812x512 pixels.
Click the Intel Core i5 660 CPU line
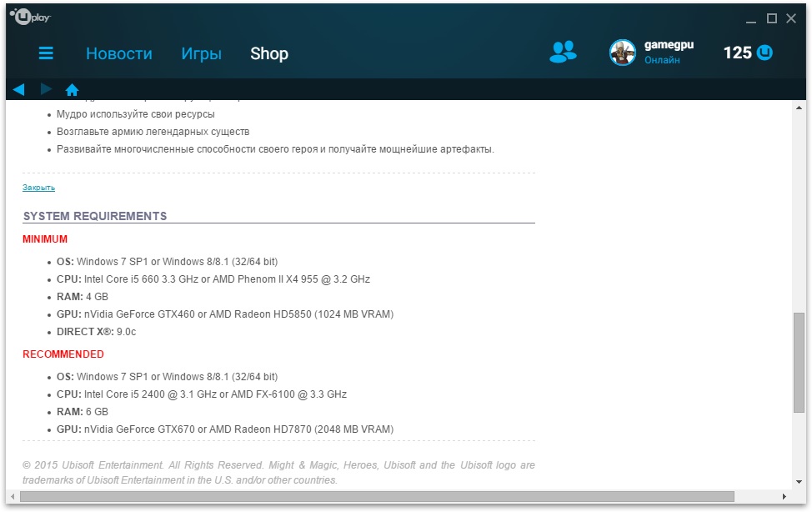(x=213, y=279)
